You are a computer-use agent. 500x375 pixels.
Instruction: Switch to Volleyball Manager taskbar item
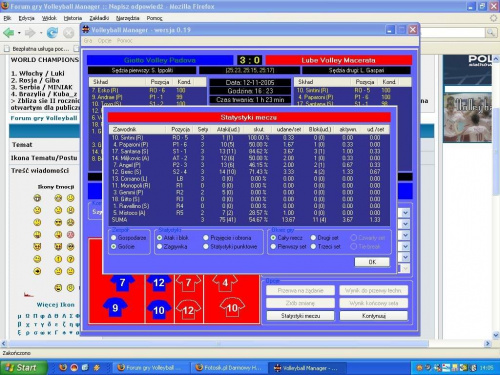pyautogui.click(x=307, y=368)
